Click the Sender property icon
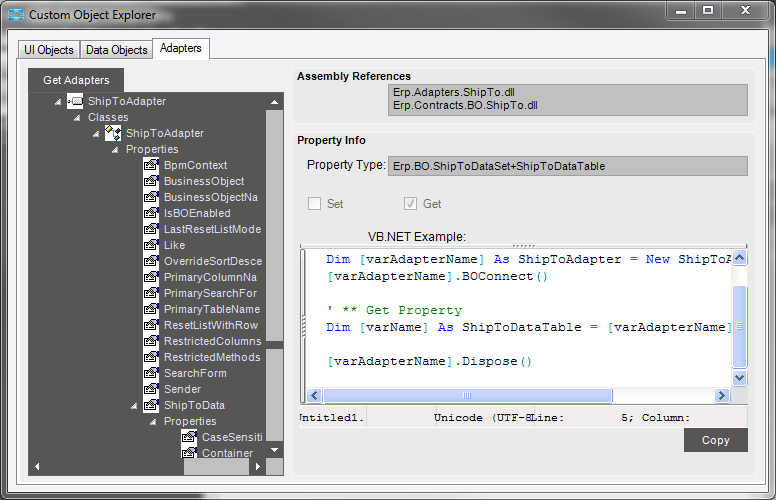Image resolution: width=776 pixels, height=500 pixels. click(x=151, y=389)
